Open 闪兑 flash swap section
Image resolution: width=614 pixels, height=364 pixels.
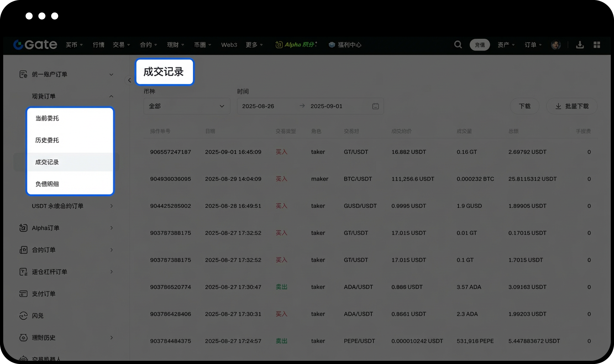point(38,316)
